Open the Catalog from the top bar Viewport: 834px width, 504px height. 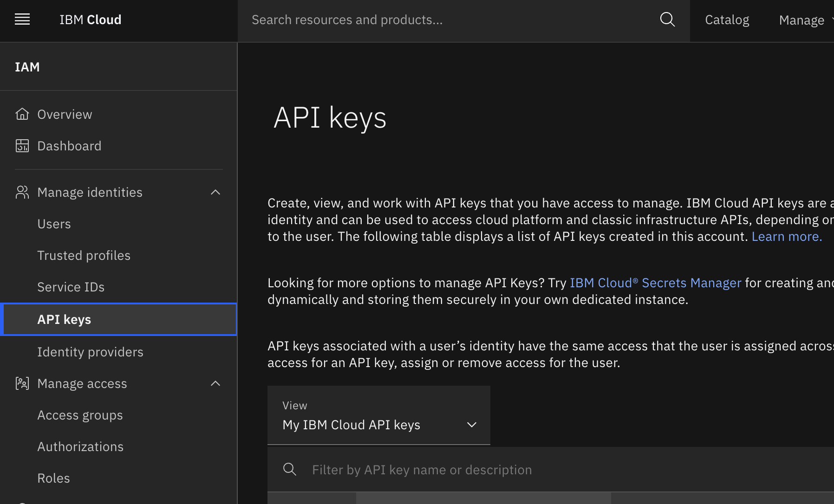pyautogui.click(x=727, y=20)
